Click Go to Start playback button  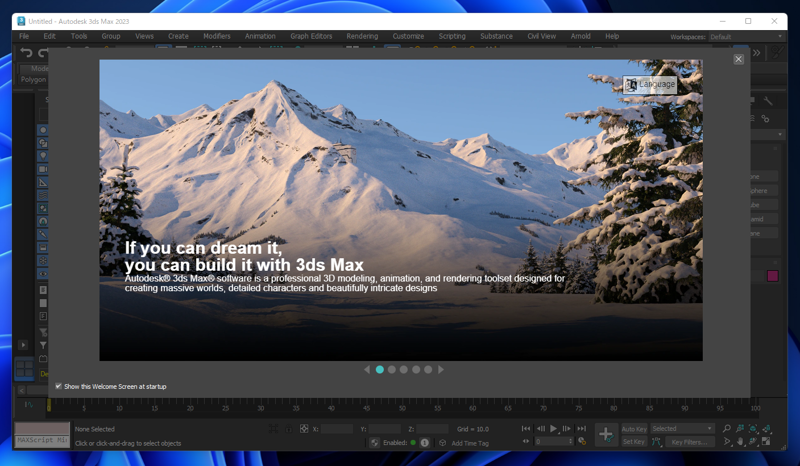click(x=526, y=429)
